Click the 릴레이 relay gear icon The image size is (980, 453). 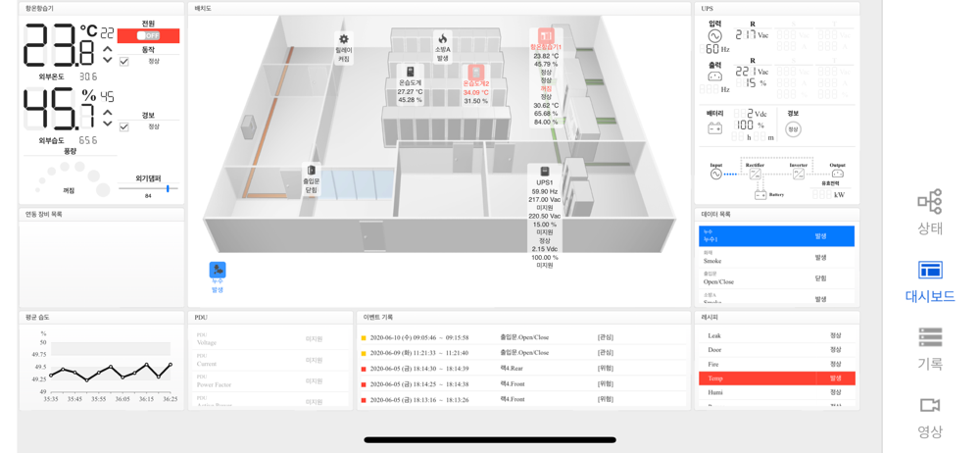click(343, 38)
